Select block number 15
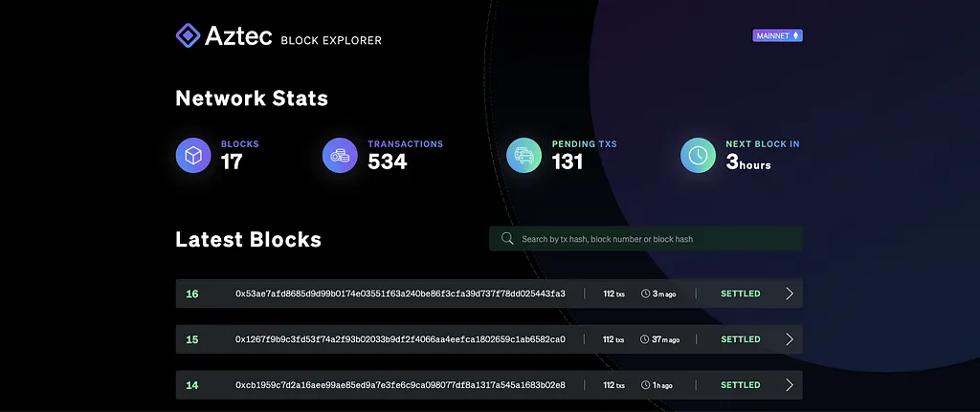980x412 pixels. point(191,339)
